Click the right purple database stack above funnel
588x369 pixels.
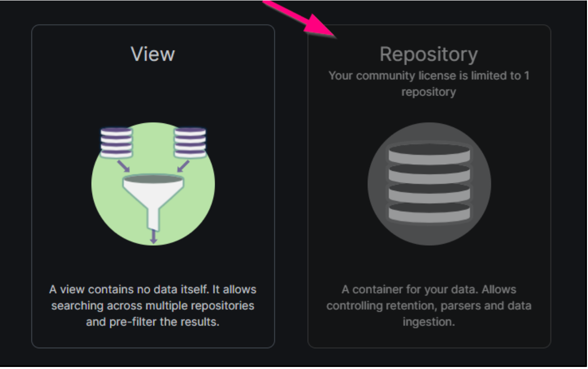[190, 143]
